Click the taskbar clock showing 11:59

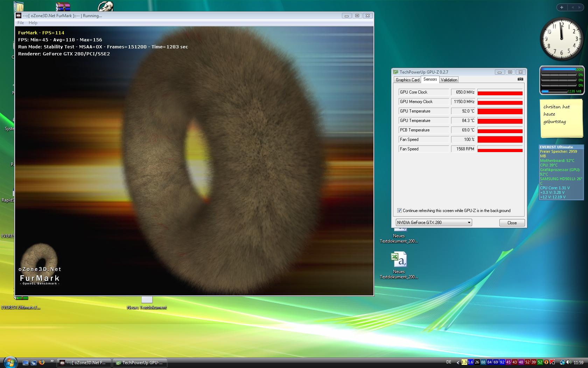pyautogui.click(x=579, y=363)
